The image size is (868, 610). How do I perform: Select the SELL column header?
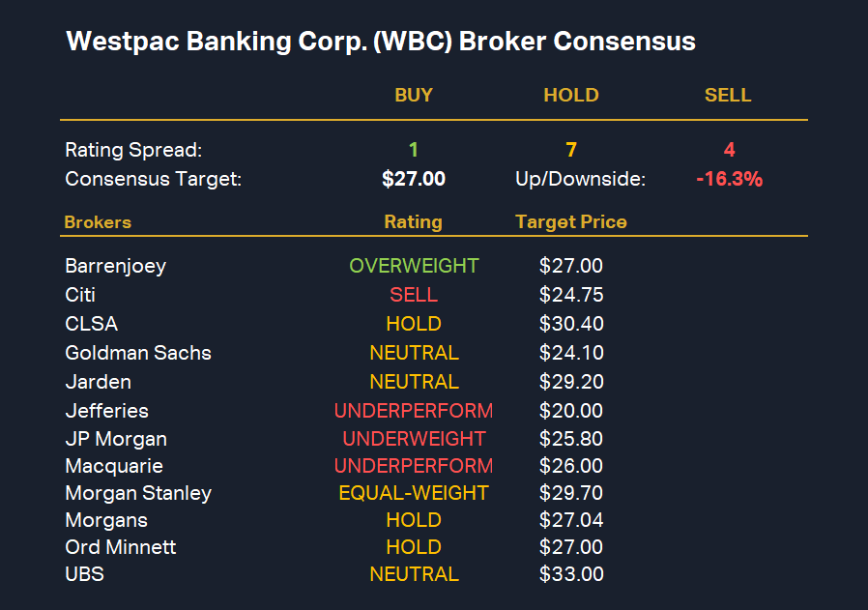coord(728,96)
